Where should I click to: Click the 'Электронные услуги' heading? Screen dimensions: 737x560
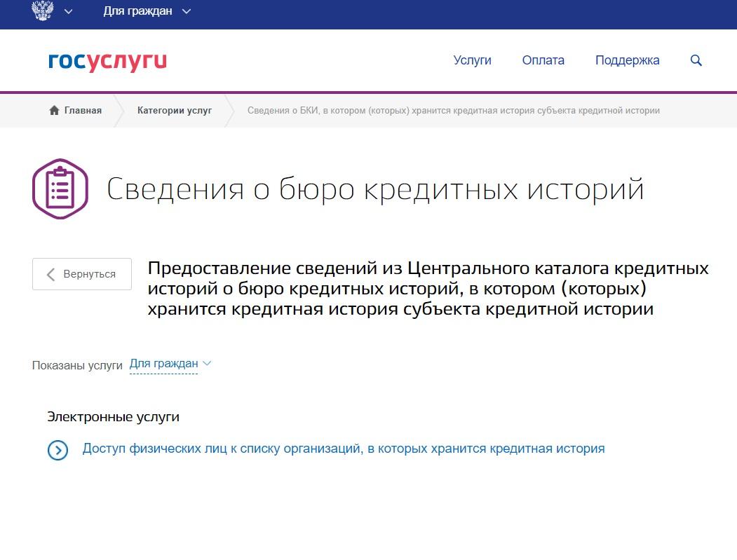point(114,417)
